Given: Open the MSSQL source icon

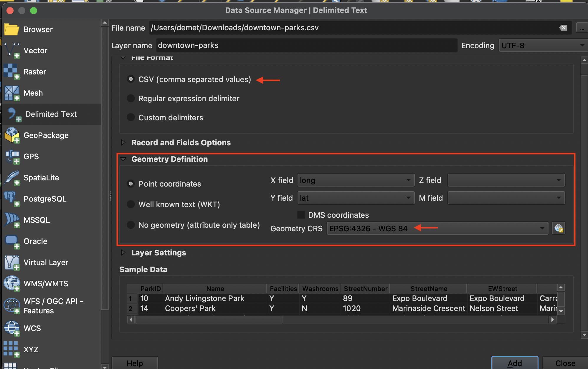Looking at the screenshot, I should 12,220.
